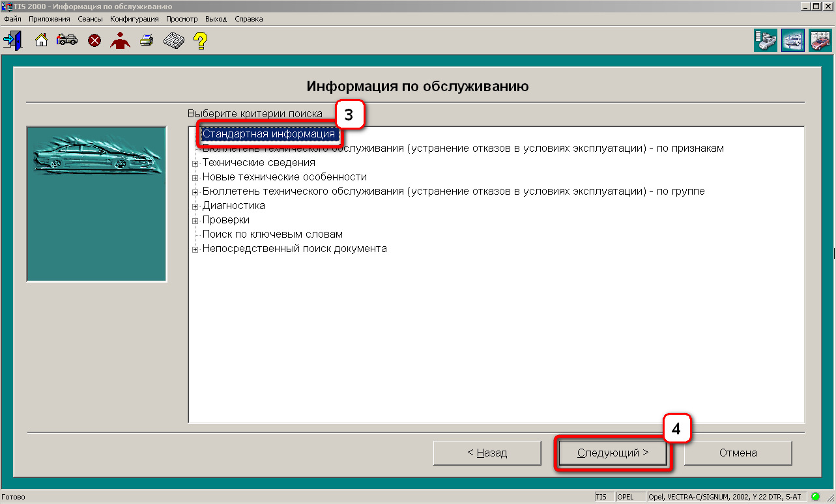Click the embossed car image thumbnail
This screenshot has width=836, height=504.
96,204
